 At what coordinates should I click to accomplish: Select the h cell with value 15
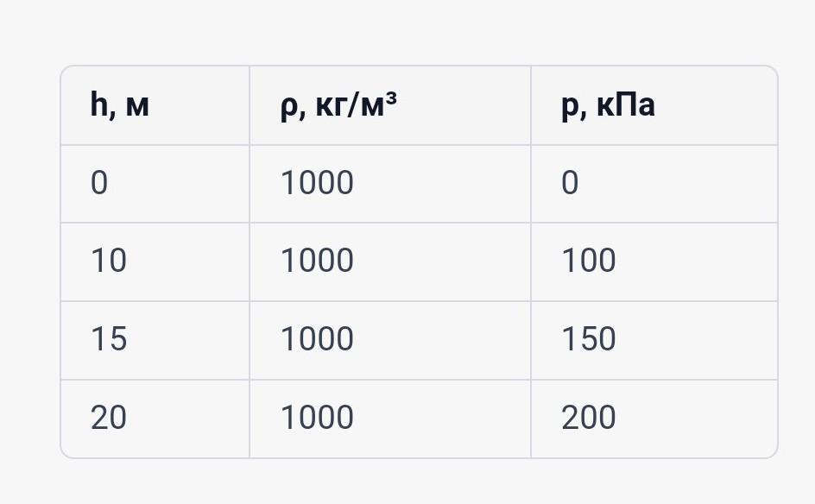(155, 340)
